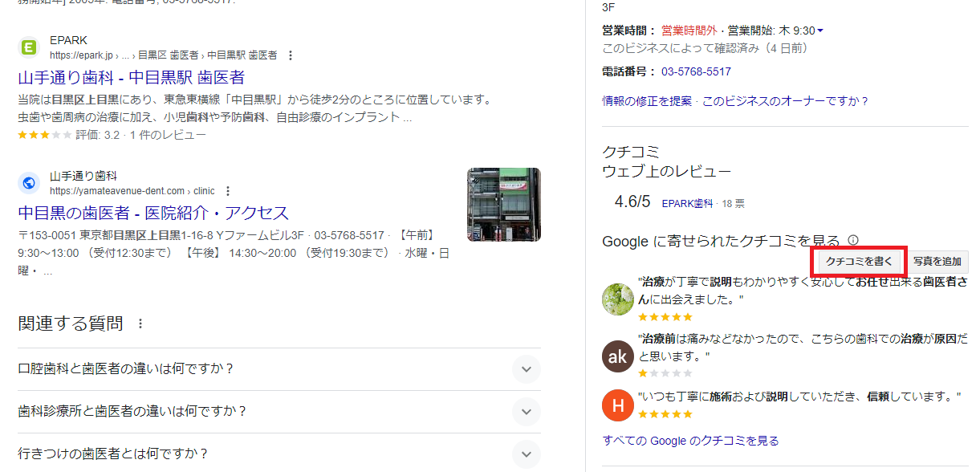Click the green plant reviewer avatar
Viewport: 980px width, 472px height.
(617, 299)
